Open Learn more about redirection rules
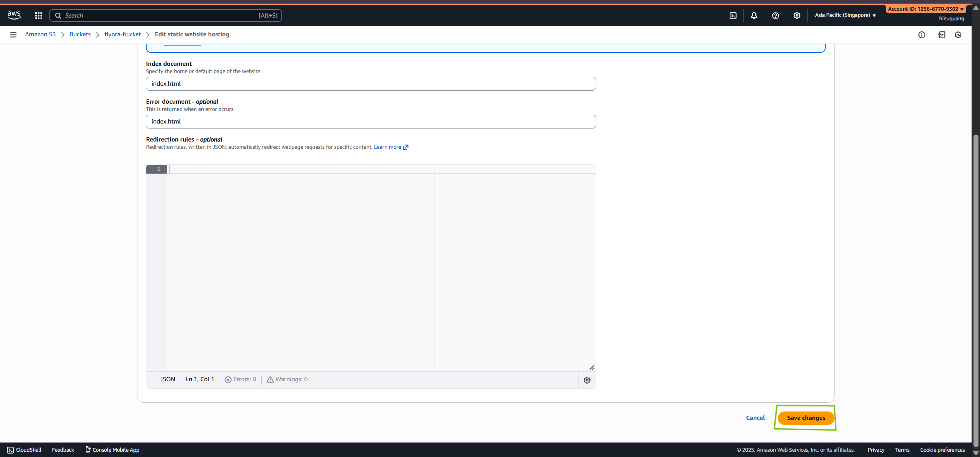Image resolution: width=980 pixels, height=457 pixels. 388,147
